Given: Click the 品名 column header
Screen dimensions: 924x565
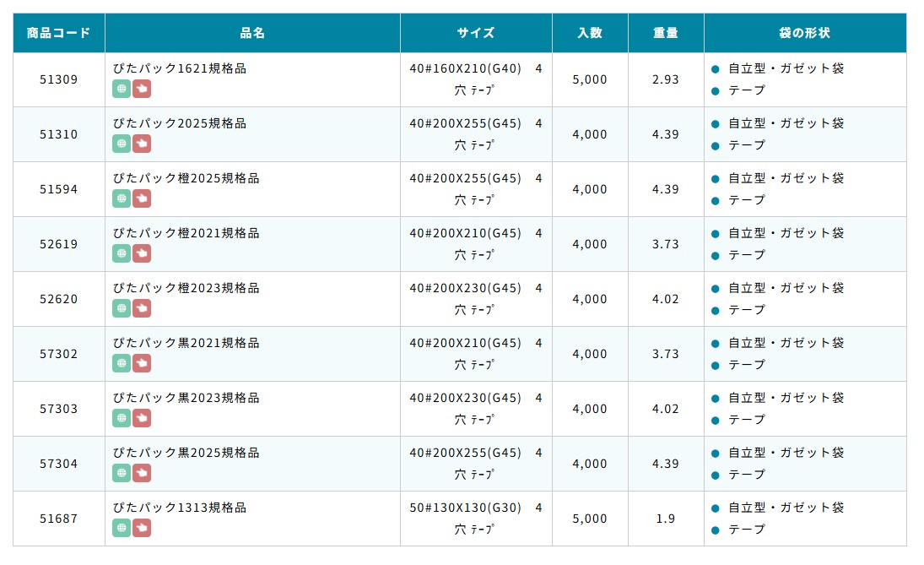Looking at the screenshot, I should (x=252, y=33).
